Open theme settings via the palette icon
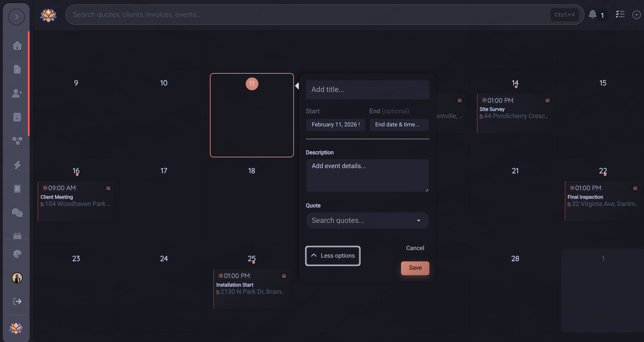Image resolution: width=644 pixels, height=342 pixels. (17, 254)
